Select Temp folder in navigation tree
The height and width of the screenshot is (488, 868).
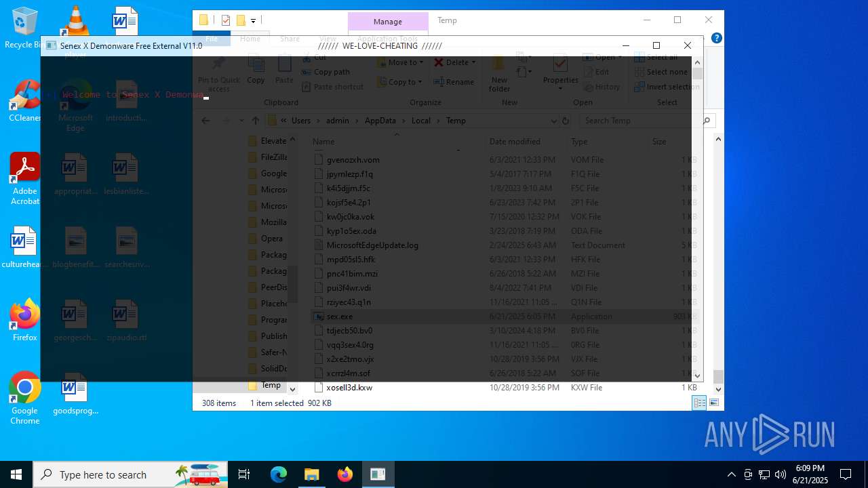click(x=271, y=385)
